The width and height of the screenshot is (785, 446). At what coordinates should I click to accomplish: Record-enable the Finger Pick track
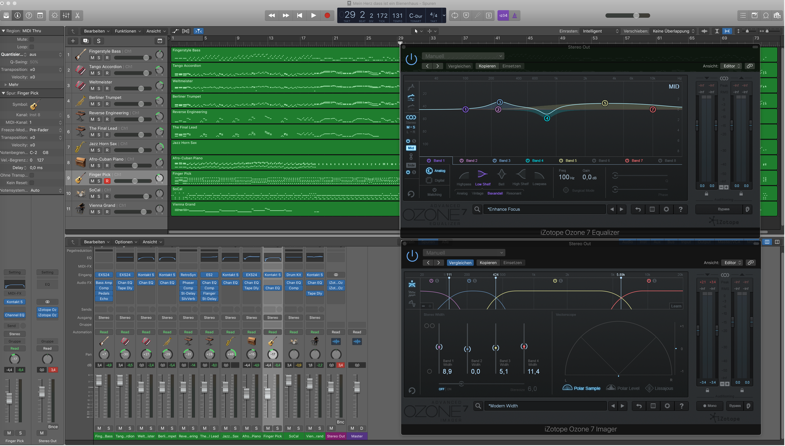[107, 181]
